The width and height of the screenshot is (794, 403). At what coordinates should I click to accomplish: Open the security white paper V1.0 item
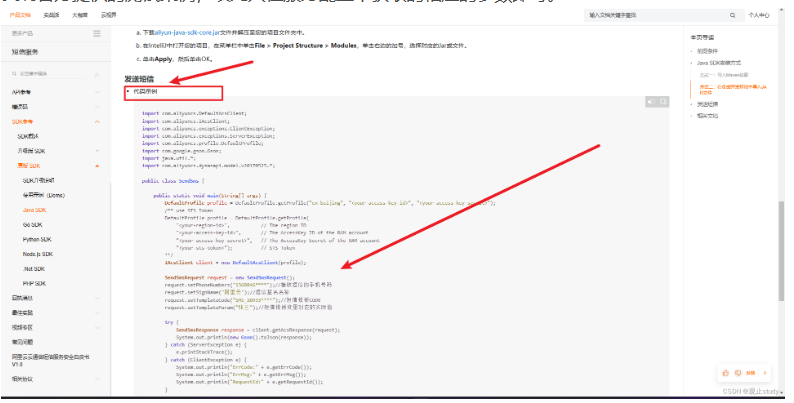(51, 360)
